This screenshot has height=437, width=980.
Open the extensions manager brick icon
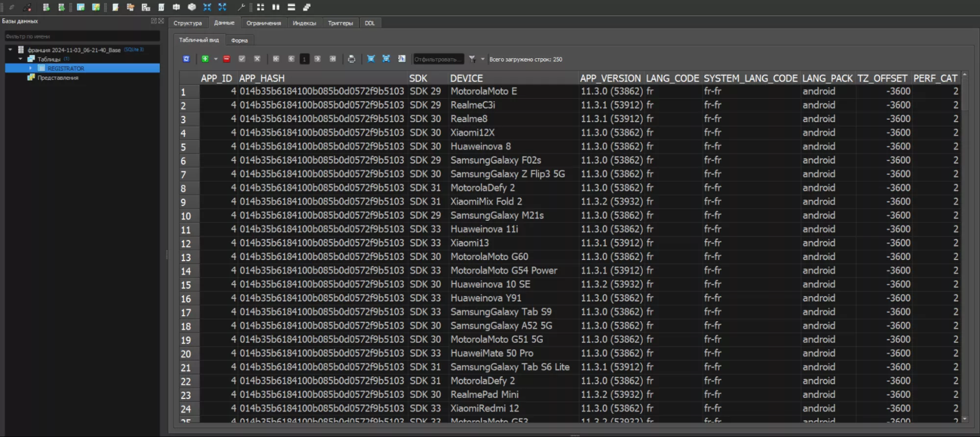coord(192,7)
